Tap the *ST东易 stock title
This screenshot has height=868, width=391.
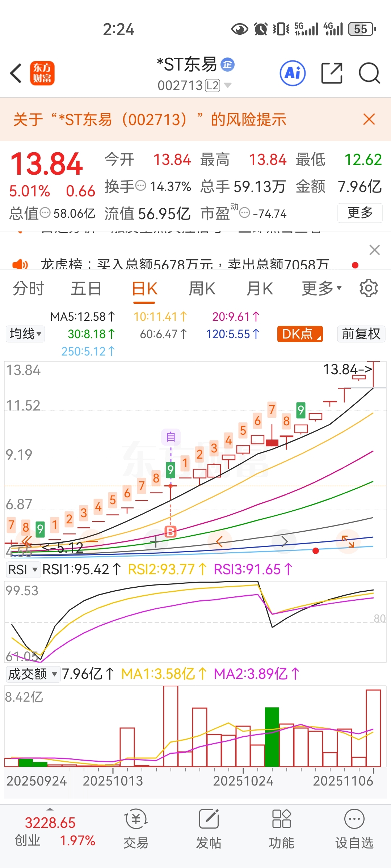[186, 64]
